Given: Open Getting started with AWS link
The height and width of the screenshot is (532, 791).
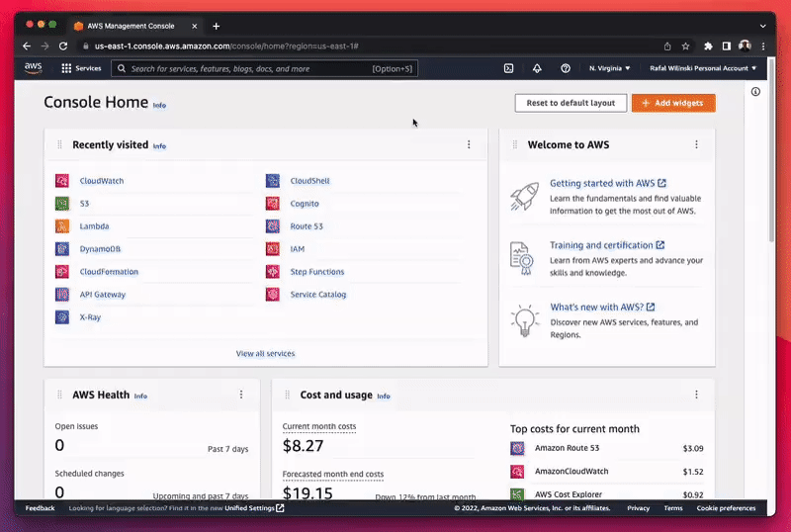Looking at the screenshot, I should tap(608, 183).
